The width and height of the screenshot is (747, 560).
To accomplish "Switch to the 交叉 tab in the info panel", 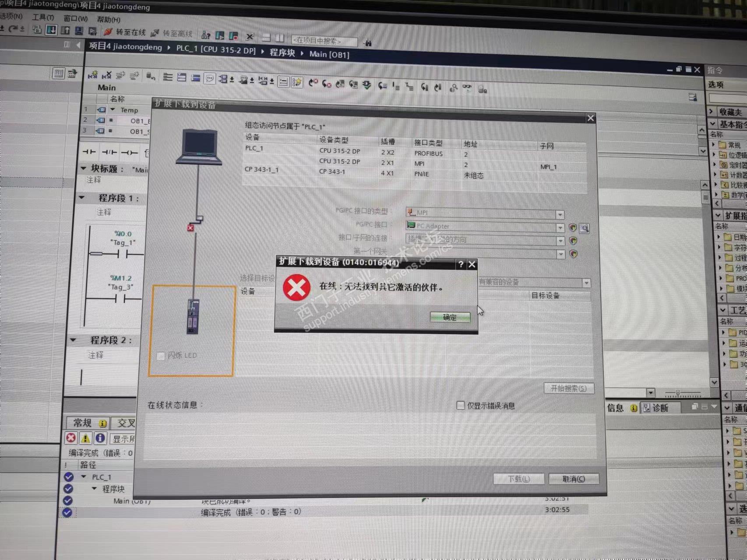I will point(124,423).
